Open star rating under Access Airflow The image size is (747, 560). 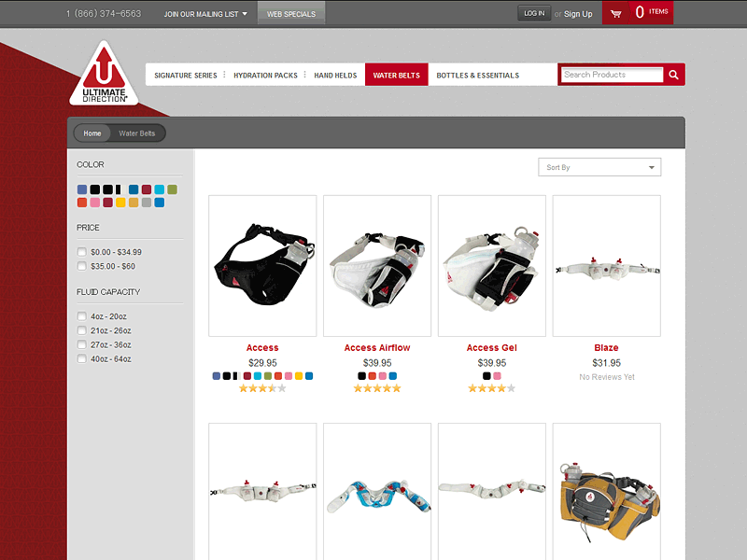pos(377,388)
